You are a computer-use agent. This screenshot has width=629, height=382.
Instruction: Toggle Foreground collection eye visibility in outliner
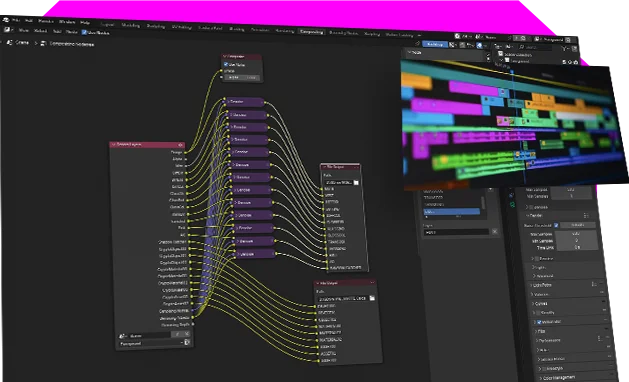click(x=570, y=62)
